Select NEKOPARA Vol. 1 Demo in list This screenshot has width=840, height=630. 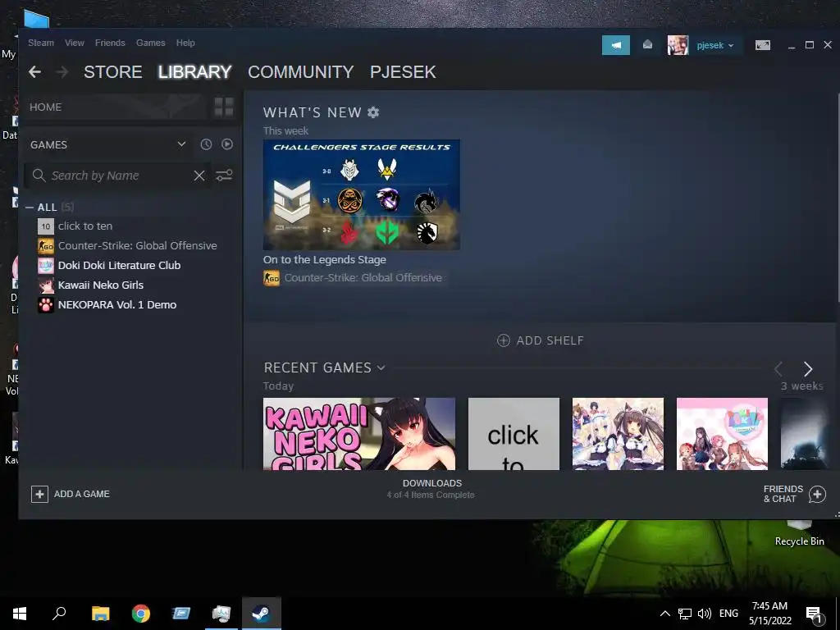coord(117,305)
